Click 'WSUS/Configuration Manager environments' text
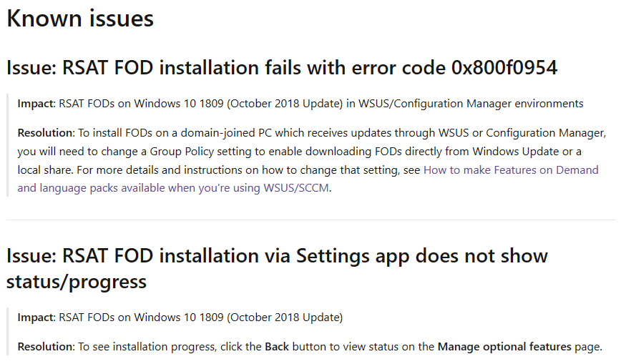Viewport: 631px width, 364px height. click(x=471, y=104)
